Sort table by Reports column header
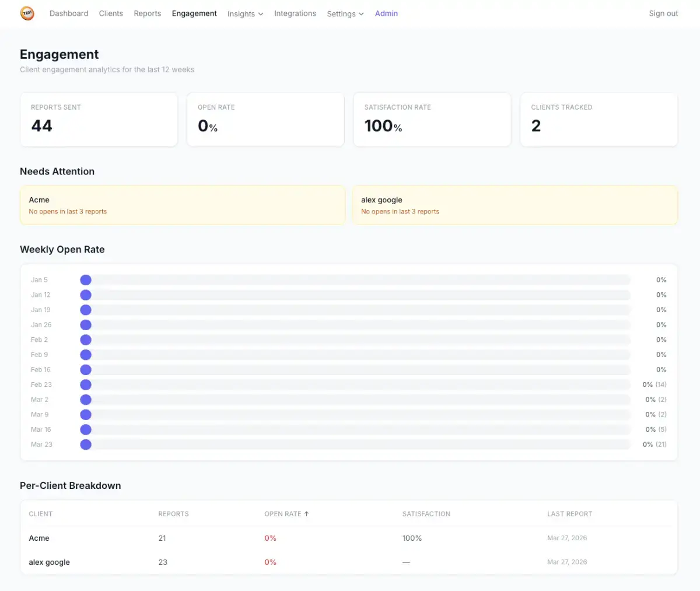 (173, 514)
